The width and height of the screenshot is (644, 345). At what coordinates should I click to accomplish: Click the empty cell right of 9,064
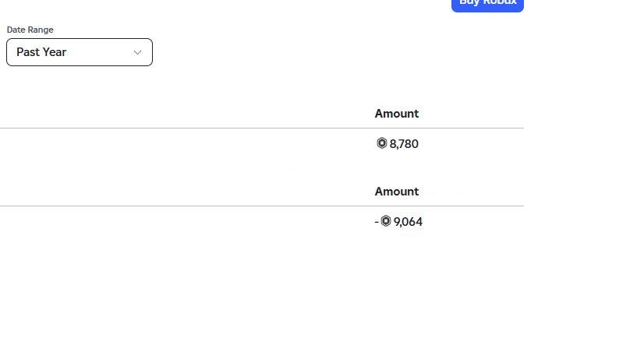pyautogui.click(x=474, y=222)
